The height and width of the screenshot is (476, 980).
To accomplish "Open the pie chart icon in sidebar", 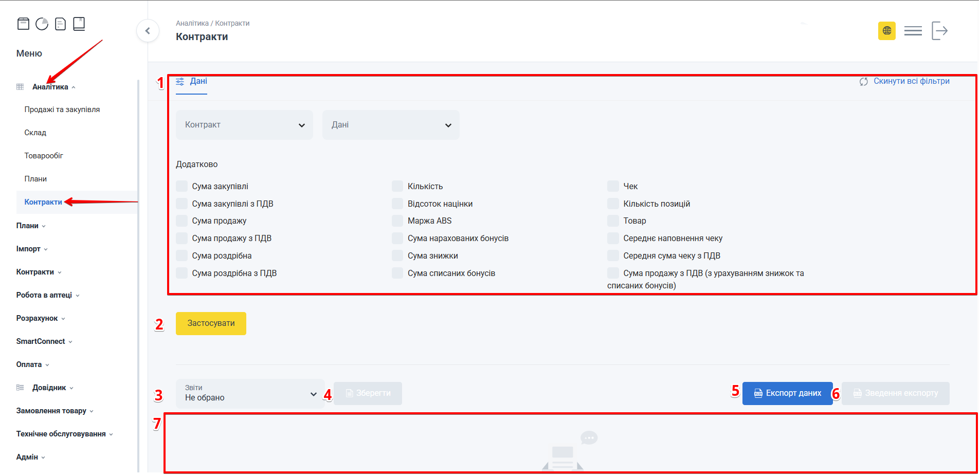I will point(42,24).
